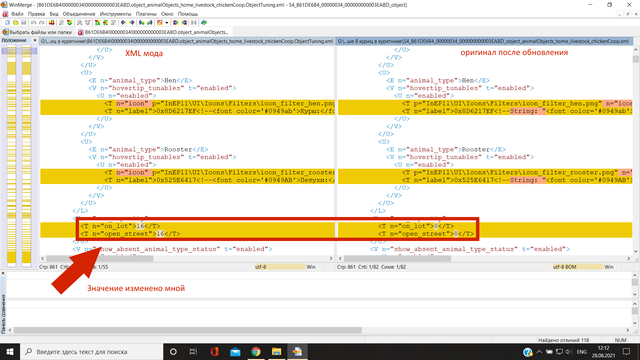Screen dimensions: 640x360
Task: Go to the current difference icon
Action: coord(106,22)
